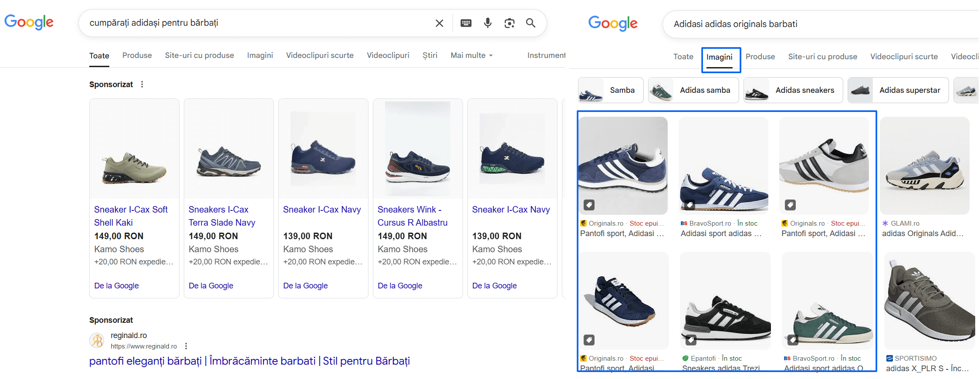Click product tag icon on green BravoSport shoe
Image resolution: width=980 pixels, height=379 pixels.
[793, 340]
